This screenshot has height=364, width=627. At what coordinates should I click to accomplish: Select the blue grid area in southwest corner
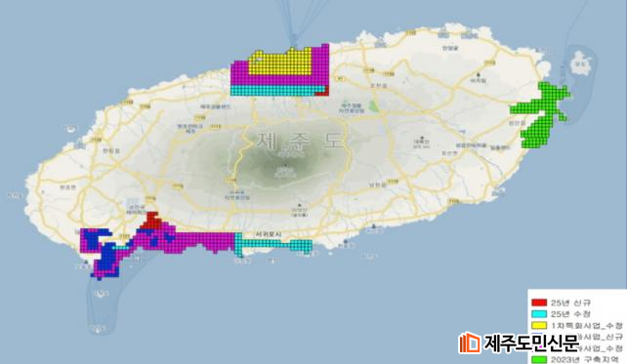pyautogui.click(x=105, y=255)
